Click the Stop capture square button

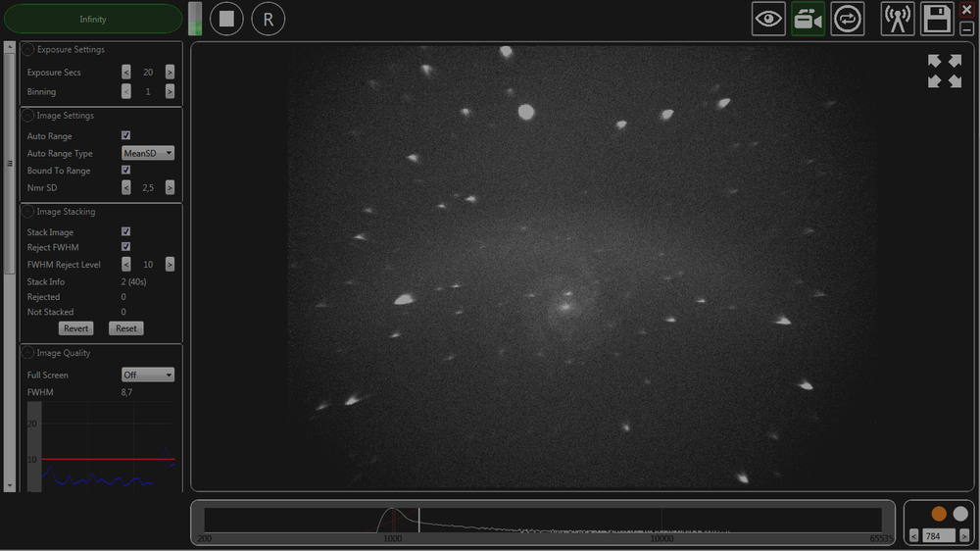(226, 19)
